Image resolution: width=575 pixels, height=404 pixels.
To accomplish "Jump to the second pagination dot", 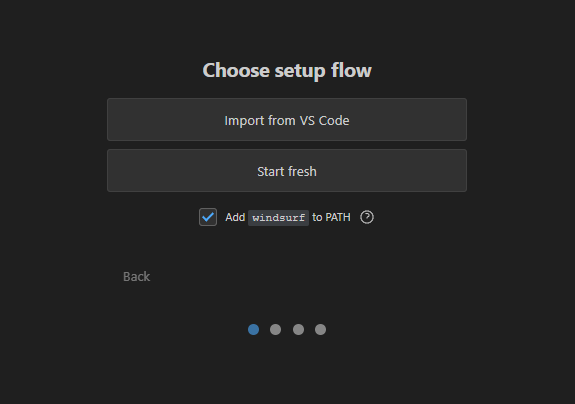I will point(275,329).
